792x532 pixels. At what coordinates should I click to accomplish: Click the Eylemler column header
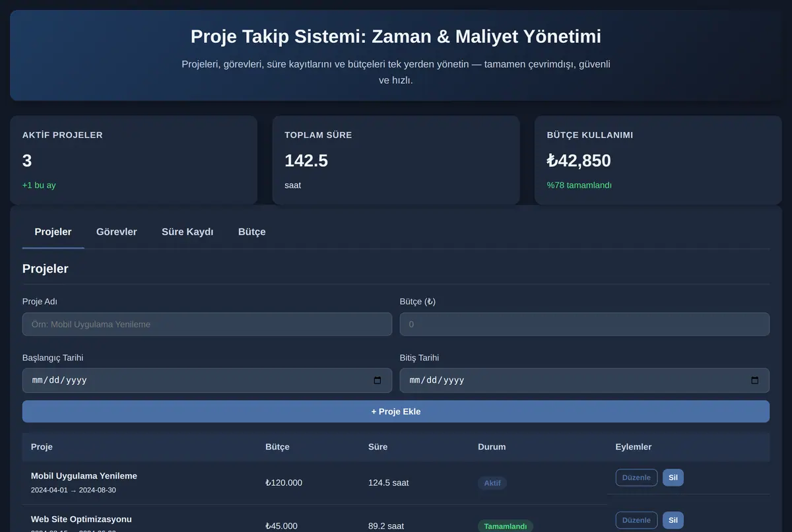tap(634, 447)
